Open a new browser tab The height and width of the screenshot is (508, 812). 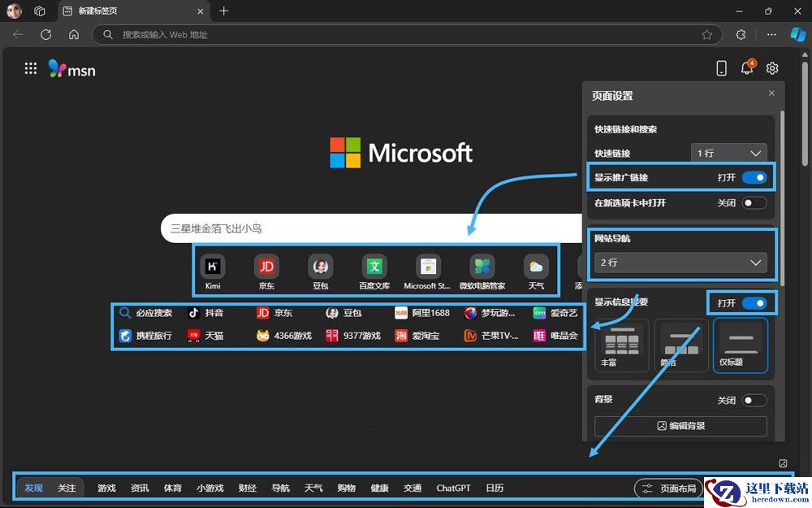(224, 11)
